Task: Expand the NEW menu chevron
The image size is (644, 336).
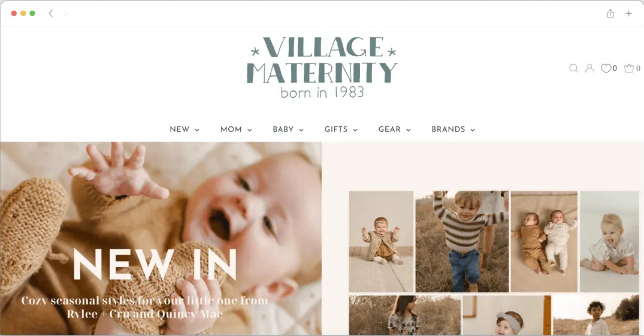Action: click(197, 130)
